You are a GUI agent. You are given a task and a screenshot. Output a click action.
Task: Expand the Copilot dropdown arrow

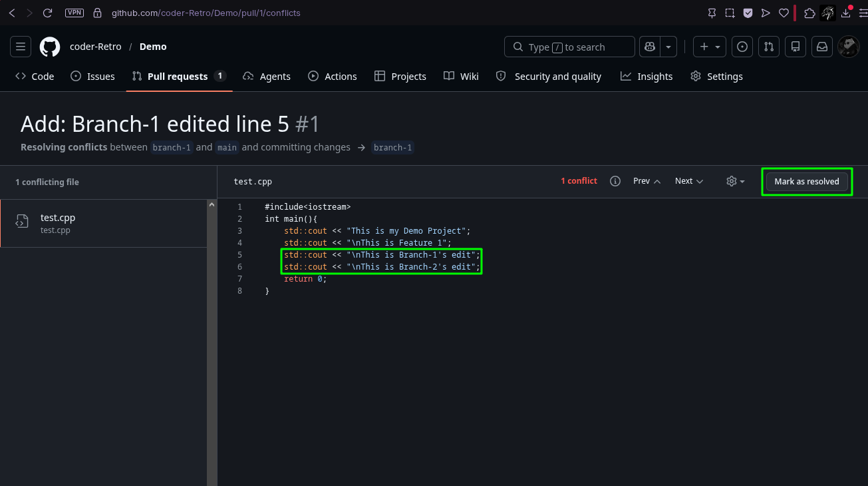668,47
